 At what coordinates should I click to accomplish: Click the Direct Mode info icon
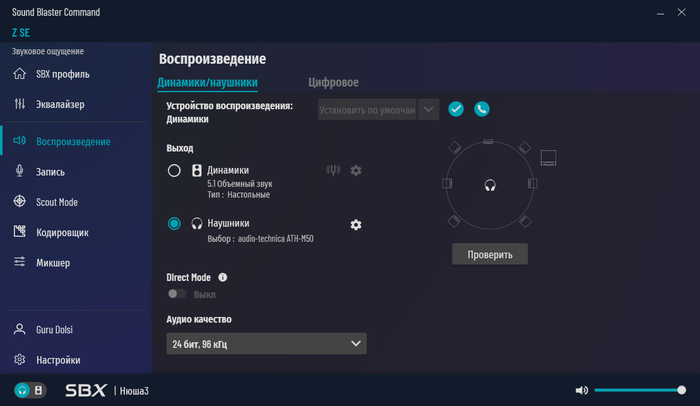222,277
